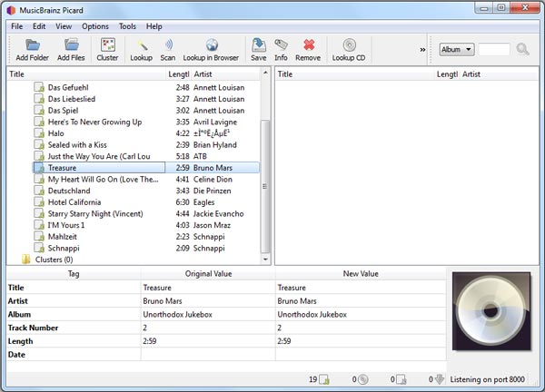Select the I'M Yours 1 track

click(x=146, y=225)
